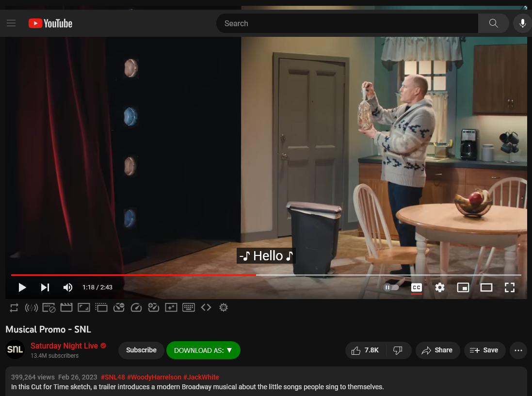Mute the video volume
This screenshot has width=532, height=396.
tap(68, 287)
